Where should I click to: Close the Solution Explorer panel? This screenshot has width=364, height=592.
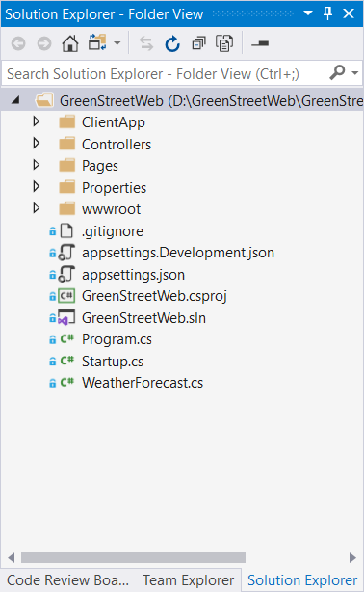349,13
